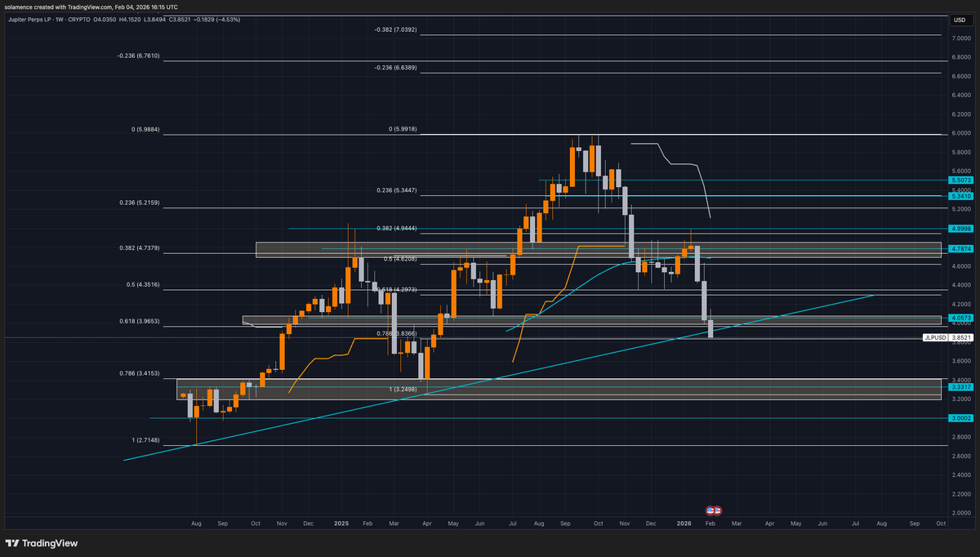Select the 0.618 (3.9653) Fibonacci label
This screenshot has width=980, height=557.
point(140,322)
